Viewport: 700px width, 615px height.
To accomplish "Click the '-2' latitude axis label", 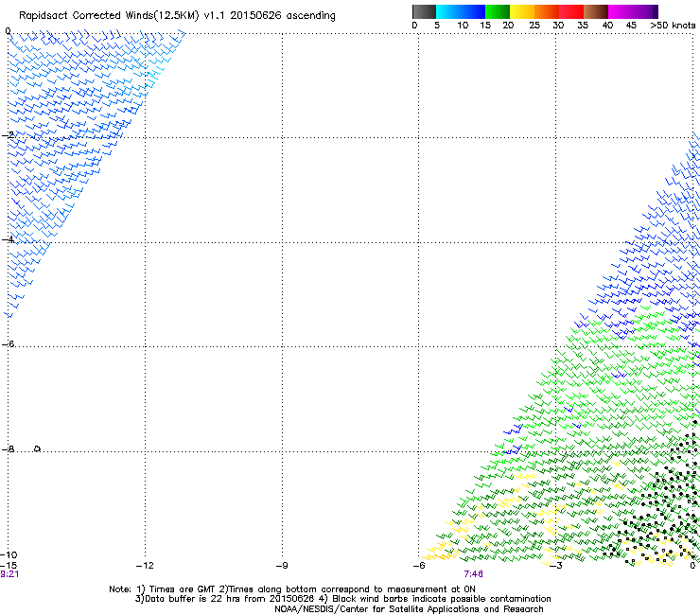I will [8, 134].
